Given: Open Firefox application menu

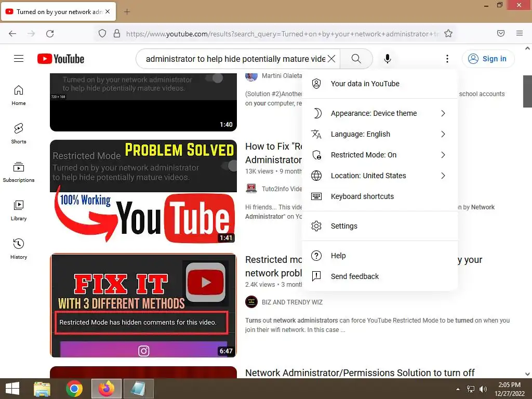Looking at the screenshot, I should [520, 33].
